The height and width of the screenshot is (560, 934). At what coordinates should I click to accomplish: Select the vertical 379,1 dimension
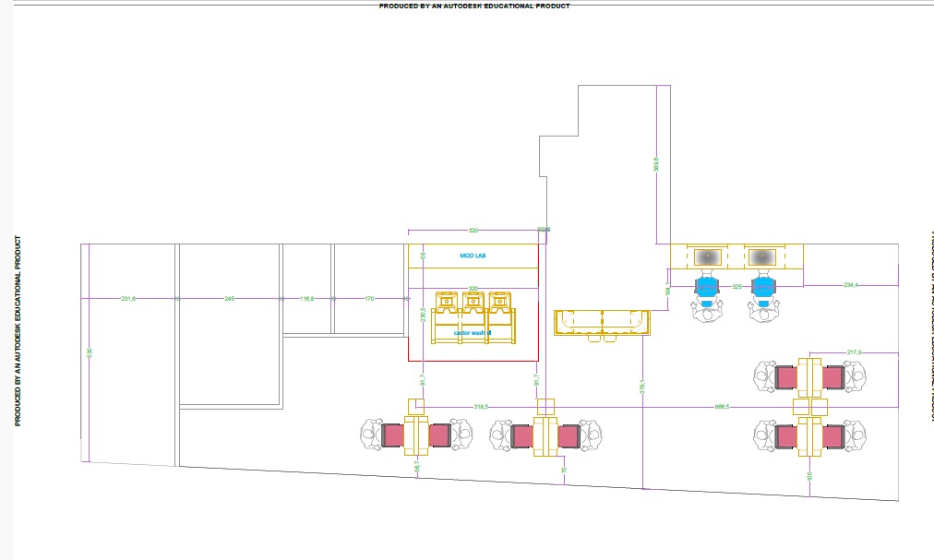click(x=642, y=387)
